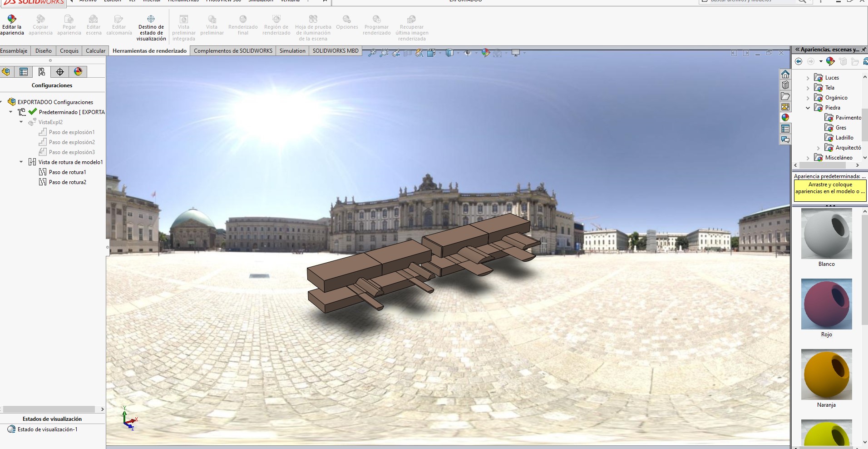Image resolution: width=868 pixels, height=449 pixels.
Task: Switch to Diseño tab
Action: coord(44,50)
